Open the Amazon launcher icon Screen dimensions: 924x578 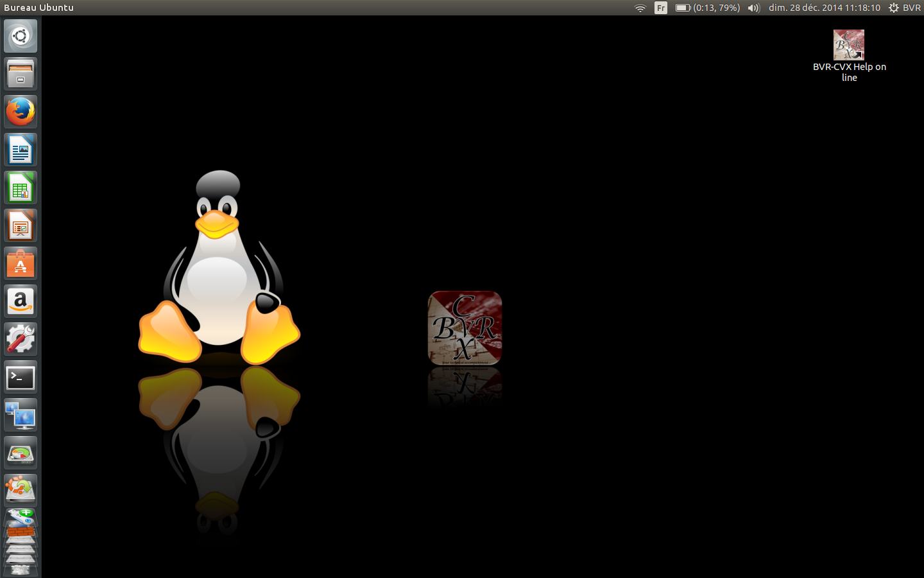pyautogui.click(x=21, y=302)
